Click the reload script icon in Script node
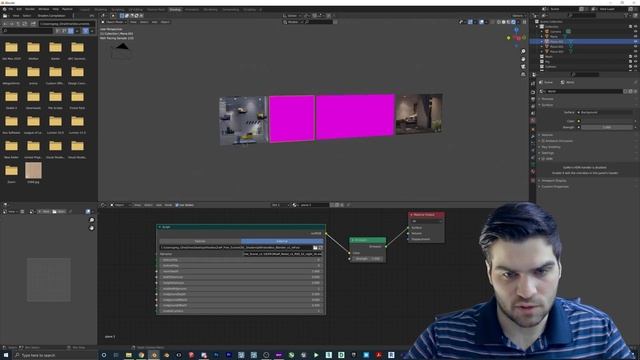Screen dimensions: 640x360 (320, 247)
